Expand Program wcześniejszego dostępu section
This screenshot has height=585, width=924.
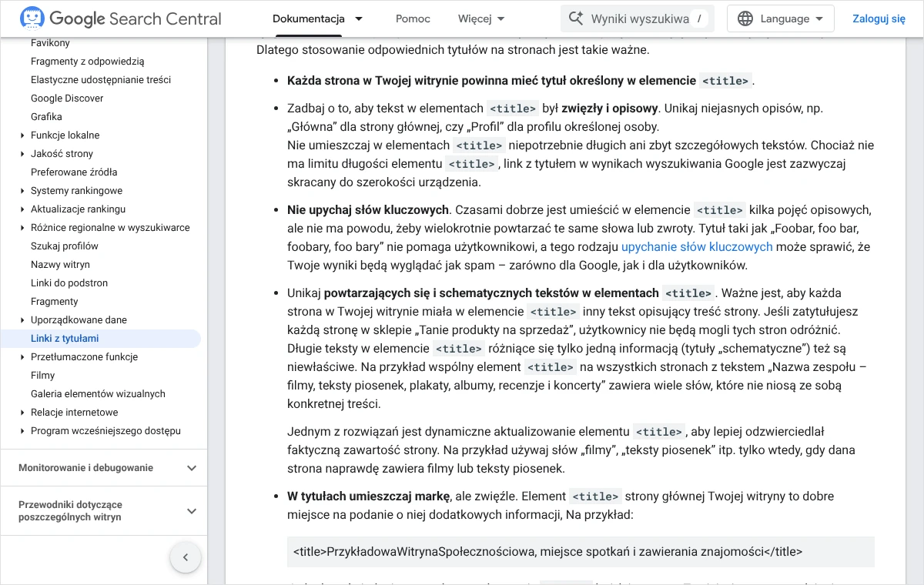click(x=22, y=431)
